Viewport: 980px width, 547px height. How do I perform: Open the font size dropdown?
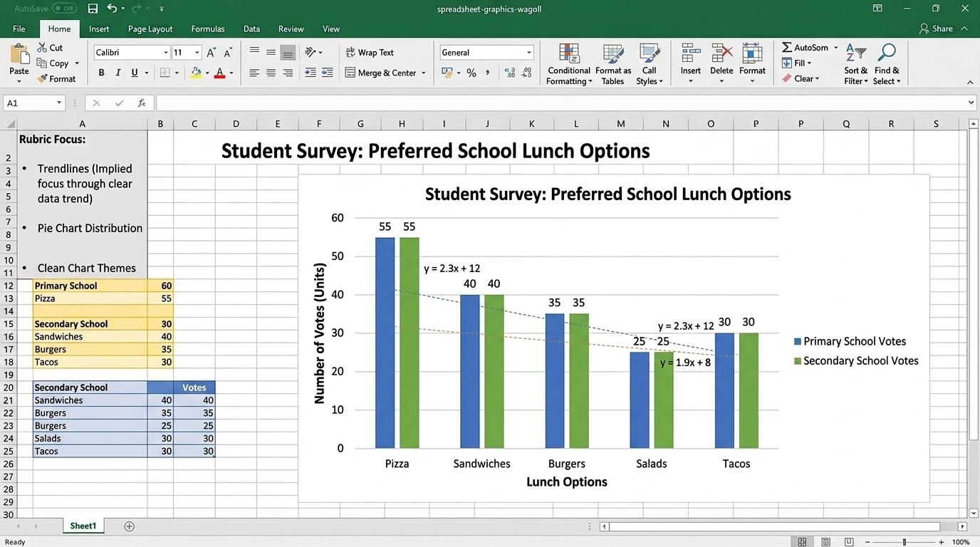click(x=197, y=53)
